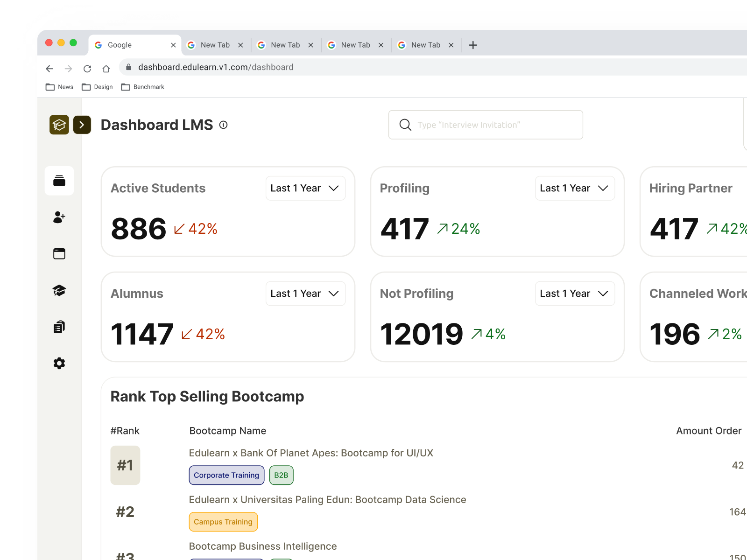
Task: Select the graduation cap sidebar icon
Action: (x=59, y=290)
